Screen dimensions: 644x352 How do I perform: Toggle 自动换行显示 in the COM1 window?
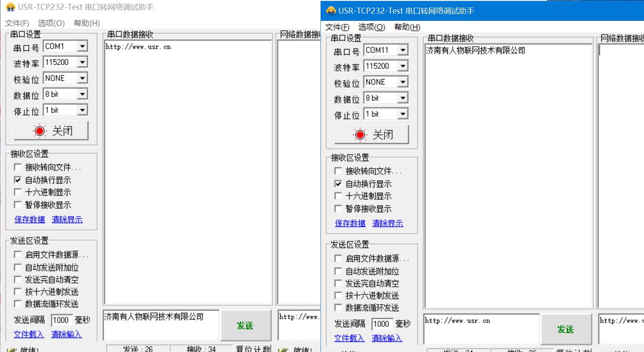click(x=18, y=180)
